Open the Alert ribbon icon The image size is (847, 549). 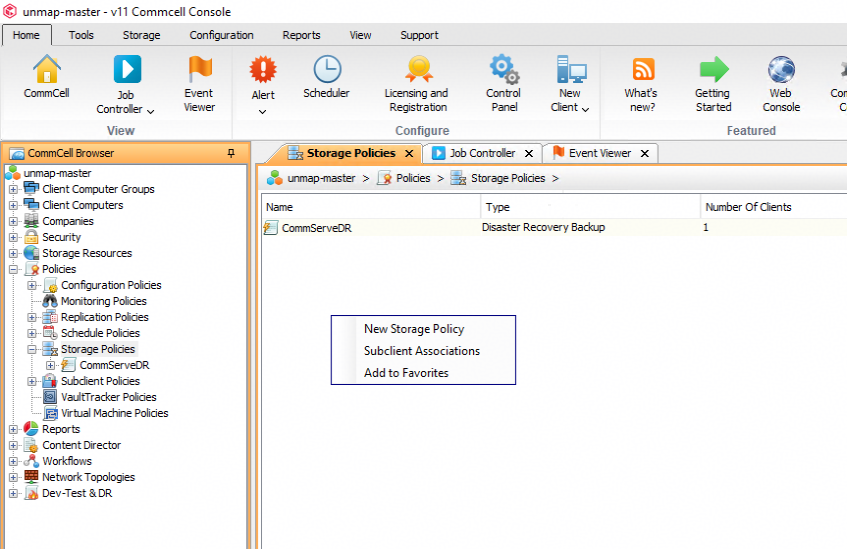pyautogui.click(x=263, y=70)
